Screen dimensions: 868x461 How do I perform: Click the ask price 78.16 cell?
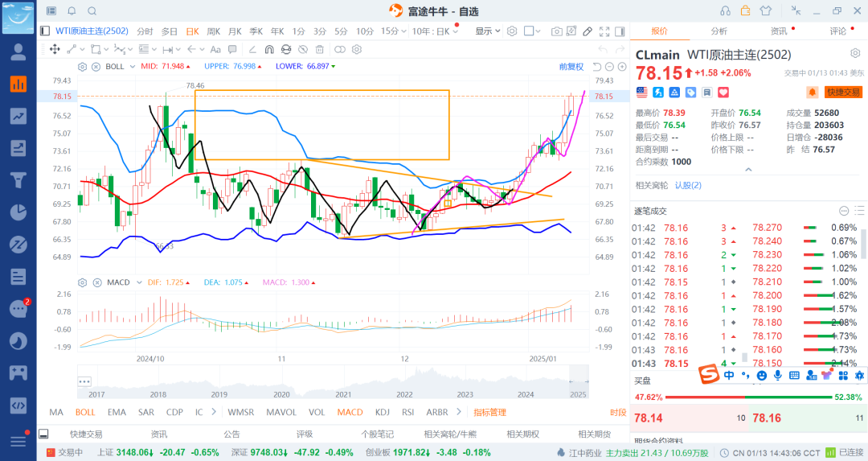point(809,418)
